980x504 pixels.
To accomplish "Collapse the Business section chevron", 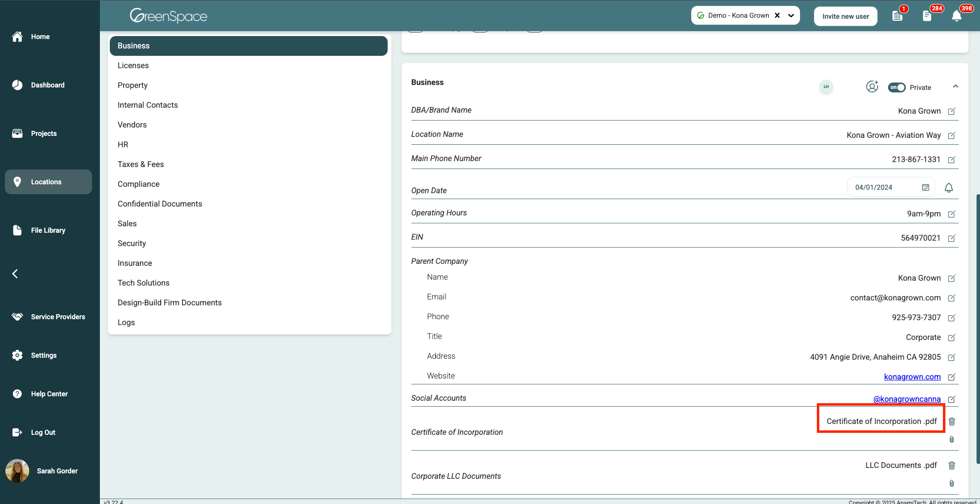I will 956,86.
